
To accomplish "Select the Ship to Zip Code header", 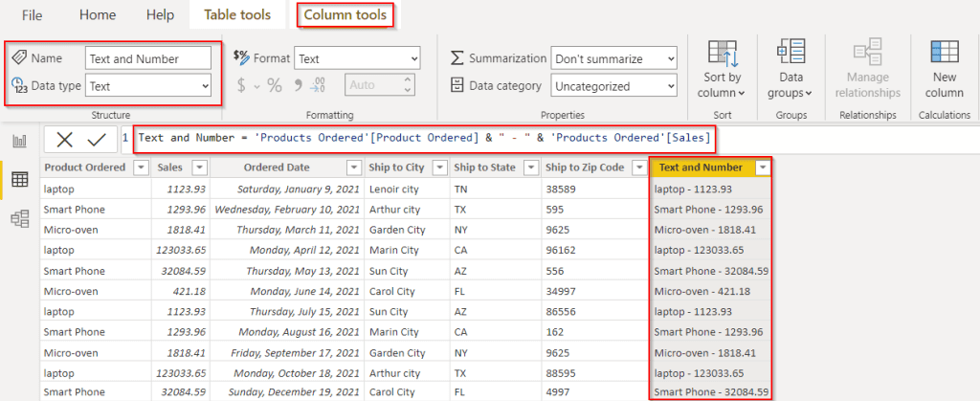I will click(585, 167).
